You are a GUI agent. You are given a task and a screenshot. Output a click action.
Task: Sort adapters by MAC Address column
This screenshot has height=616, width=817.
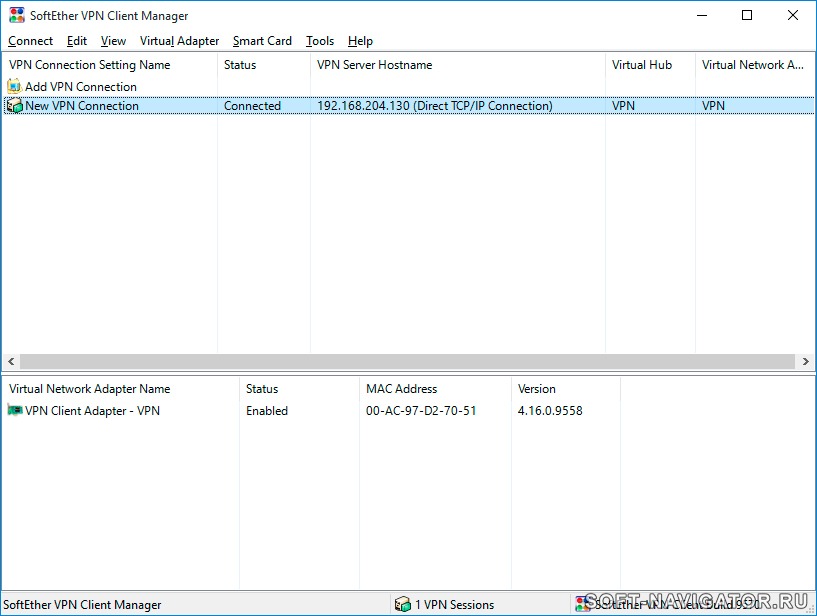click(x=435, y=389)
